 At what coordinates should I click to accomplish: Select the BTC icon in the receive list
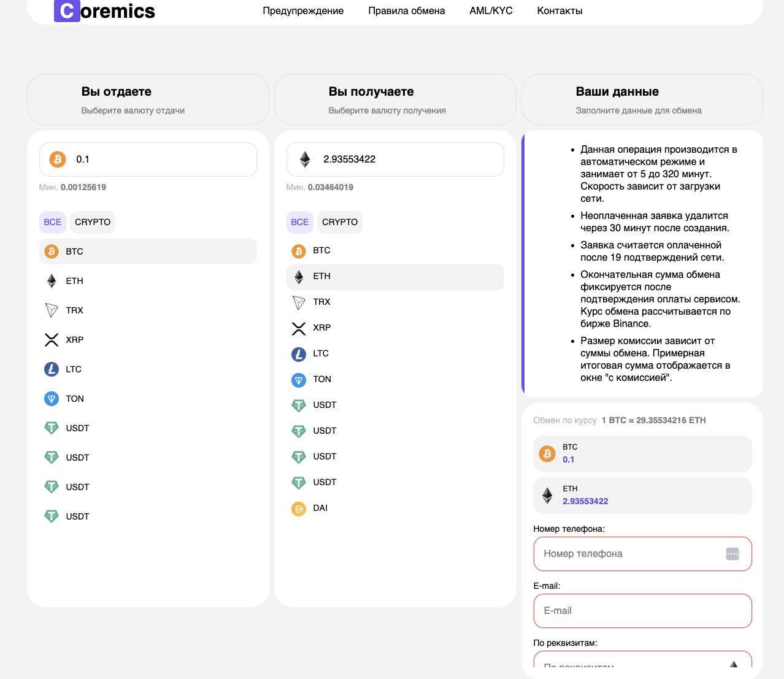(299, 251)
